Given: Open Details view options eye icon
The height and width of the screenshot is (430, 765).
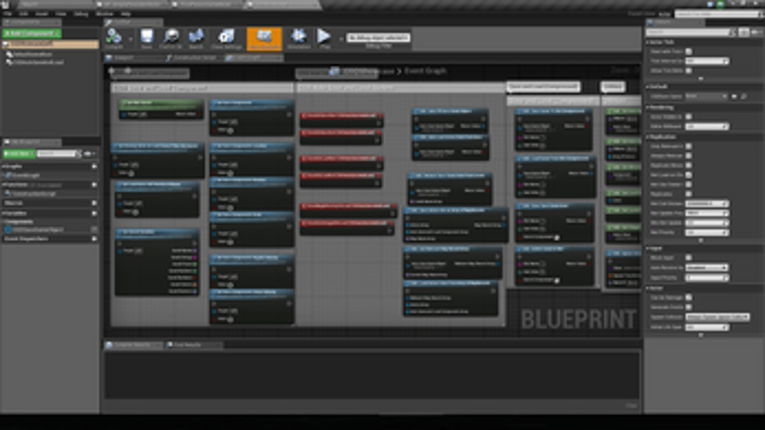Looking at the screenshot, I should click(x=756, y=32).
